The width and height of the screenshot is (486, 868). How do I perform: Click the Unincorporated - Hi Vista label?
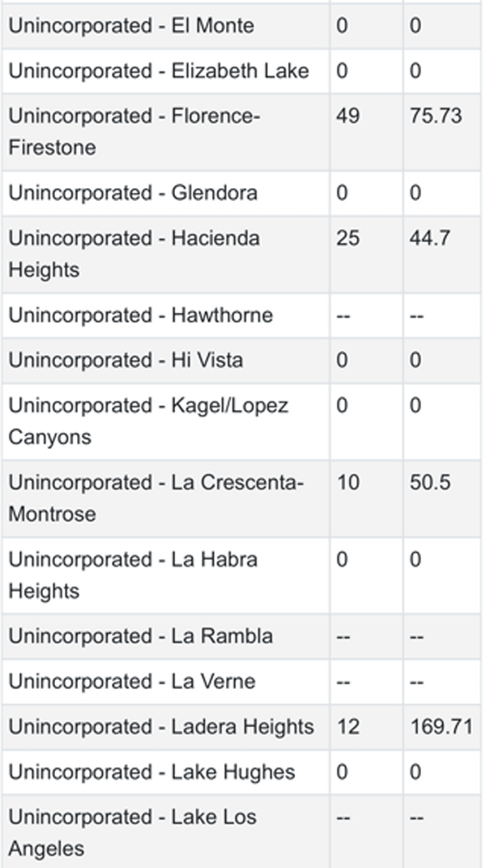(x=126, y=361)
